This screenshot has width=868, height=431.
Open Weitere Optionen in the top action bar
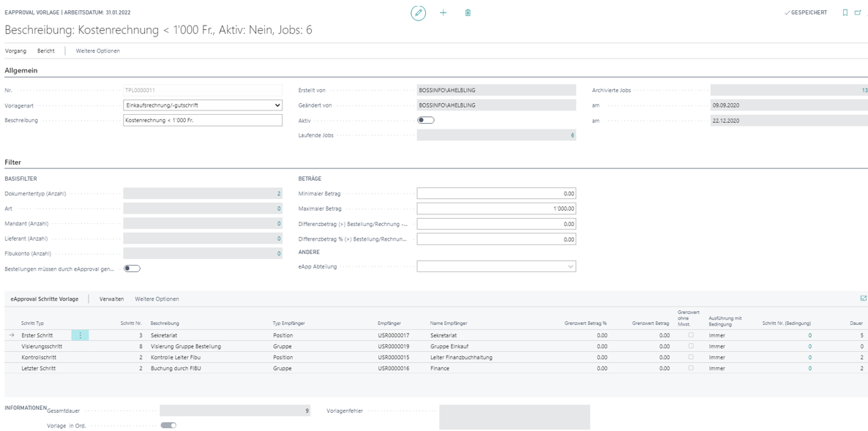tap(97, 51)
